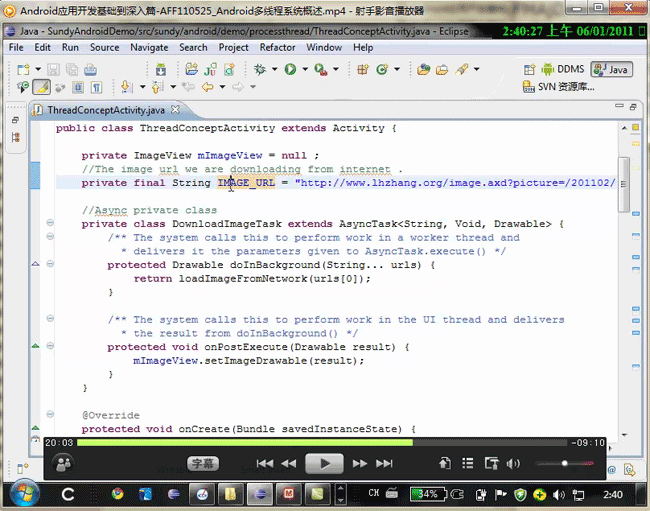Open the player playlist icon
The image size is (650, 511).
[468, 463]
